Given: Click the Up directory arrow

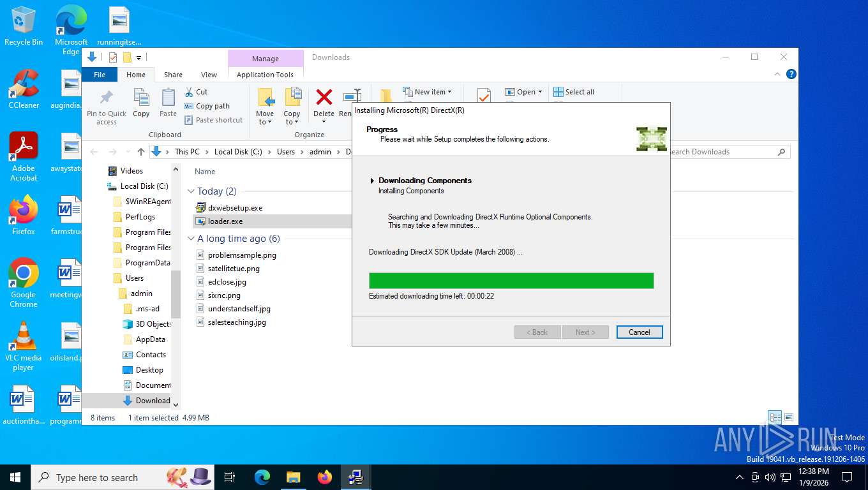Looking at the screenshot, I should click(141, 152).
